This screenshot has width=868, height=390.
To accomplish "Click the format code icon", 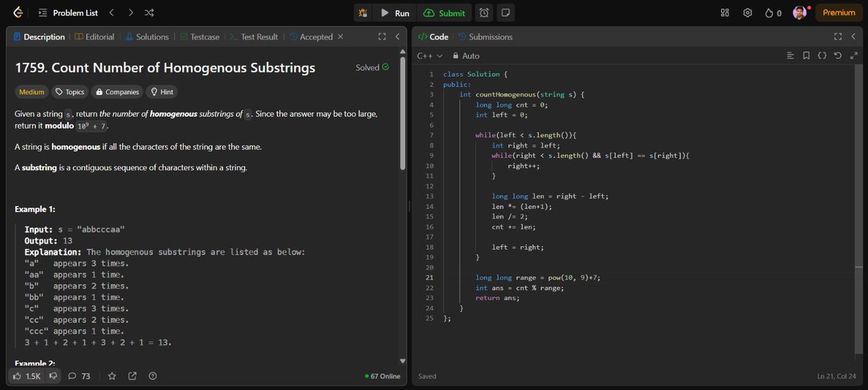I will (x=791, y=56).
